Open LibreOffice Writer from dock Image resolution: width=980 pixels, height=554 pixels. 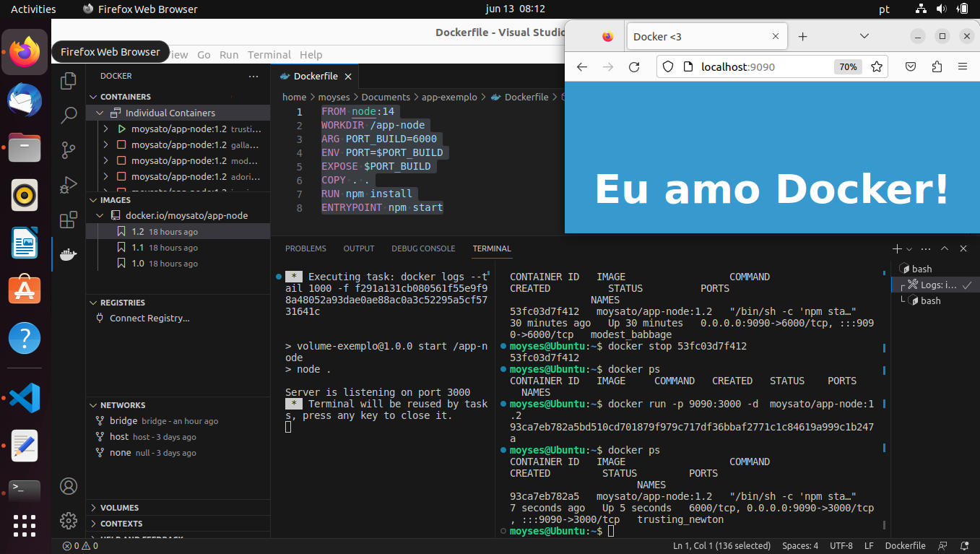(x=25, y=243)
